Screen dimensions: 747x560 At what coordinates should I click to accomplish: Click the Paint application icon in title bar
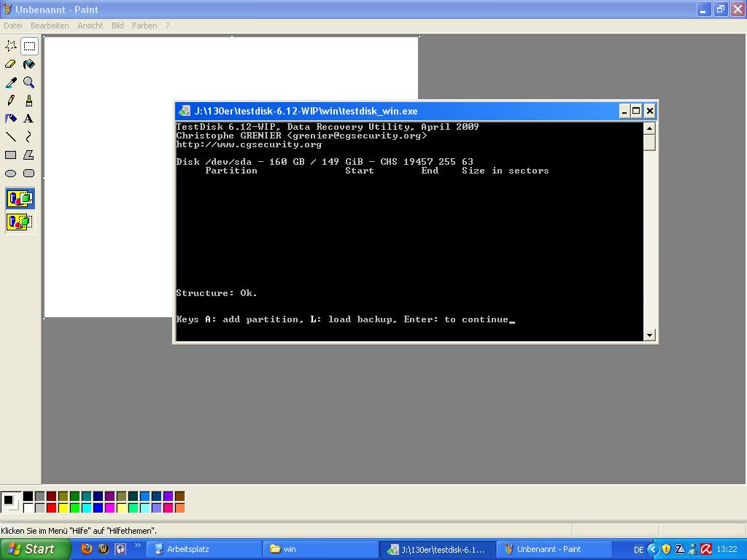pyautogui.click(x=7, y=9)
